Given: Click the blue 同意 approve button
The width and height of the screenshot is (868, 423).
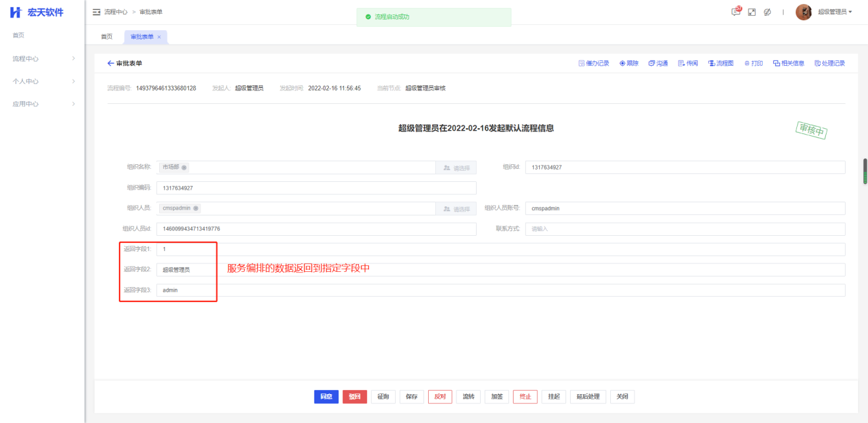Looking at the screenshot, I should coord(326,397).
